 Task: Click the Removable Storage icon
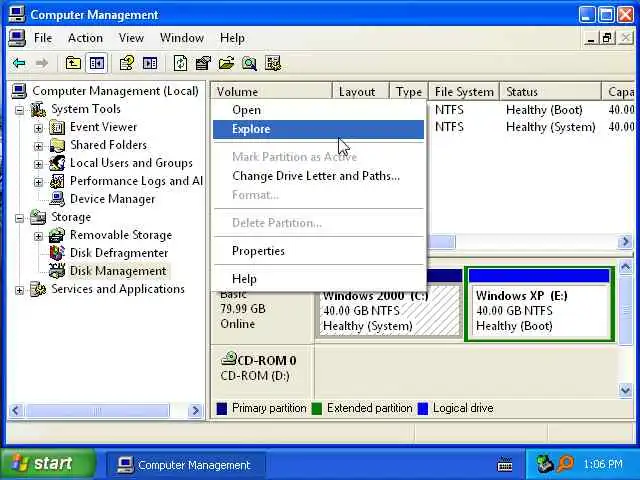click(x=57, y=235)
